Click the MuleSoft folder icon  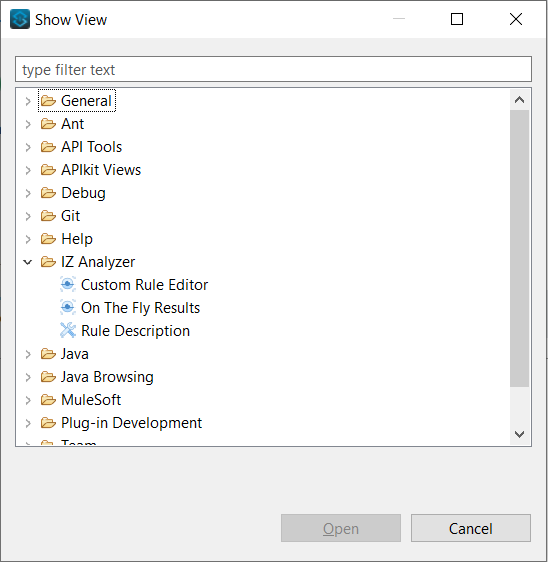point(48,400)
